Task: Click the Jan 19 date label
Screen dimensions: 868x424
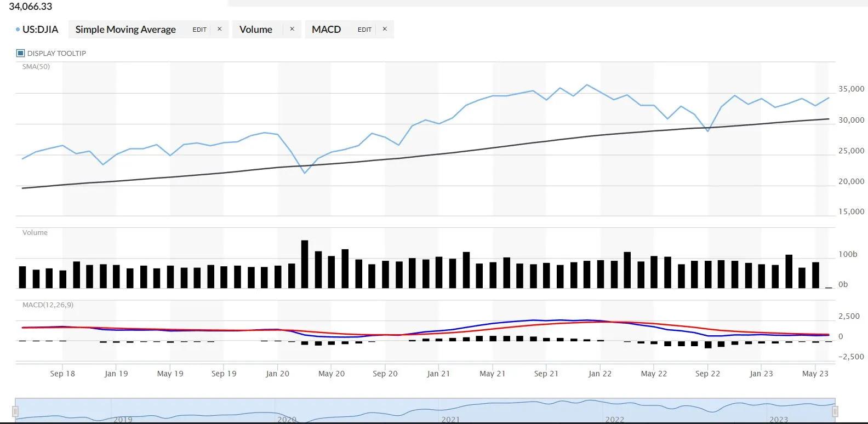Action: (116, 374)
